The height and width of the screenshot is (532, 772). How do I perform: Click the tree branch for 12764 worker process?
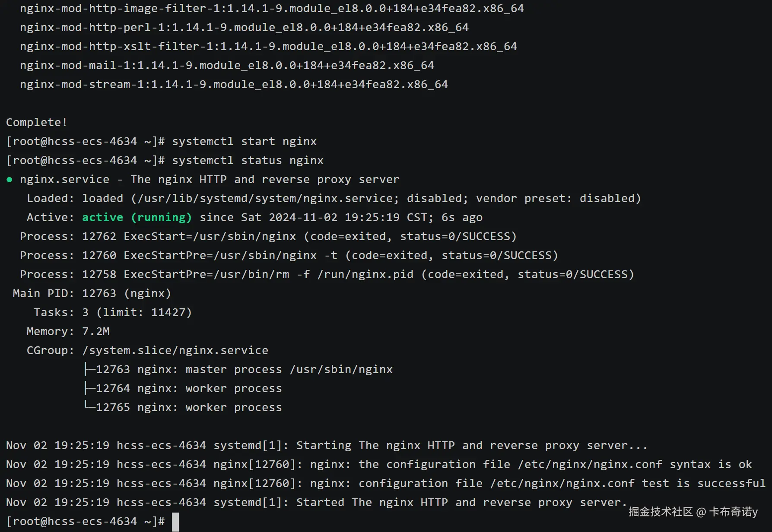tap(89, 388)
